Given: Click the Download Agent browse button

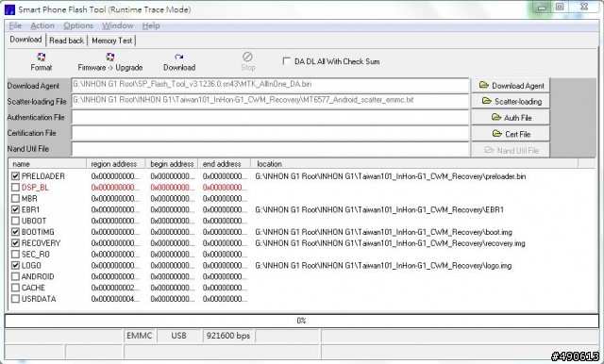Looking at the screenshot, I should coord(511,86).
